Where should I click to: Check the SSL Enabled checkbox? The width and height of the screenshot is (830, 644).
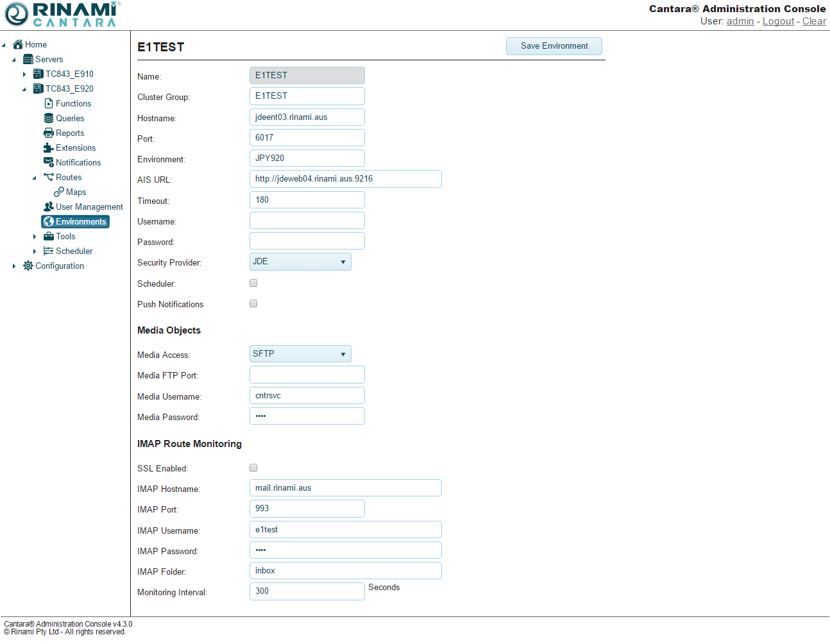[x=253, y=468]
